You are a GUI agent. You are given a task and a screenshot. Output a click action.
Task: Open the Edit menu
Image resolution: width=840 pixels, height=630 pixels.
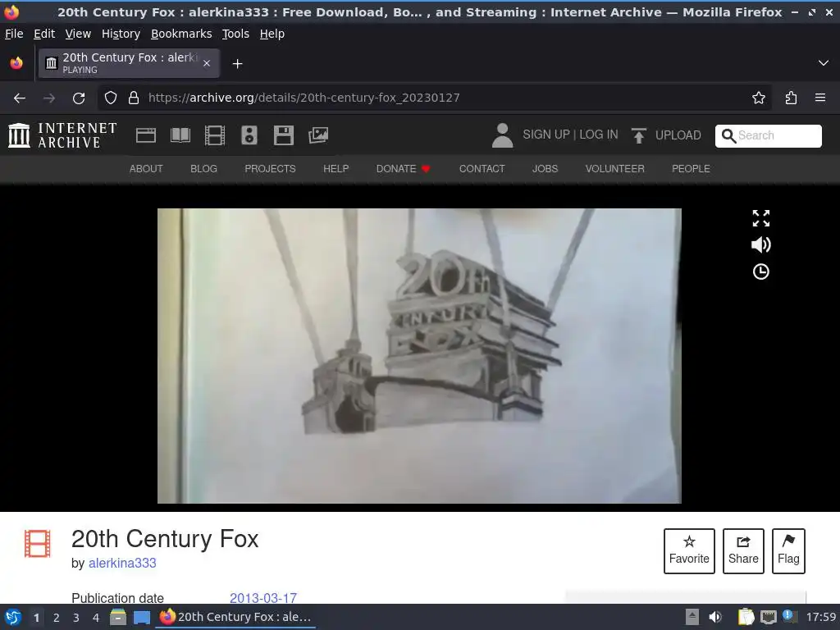44,34
